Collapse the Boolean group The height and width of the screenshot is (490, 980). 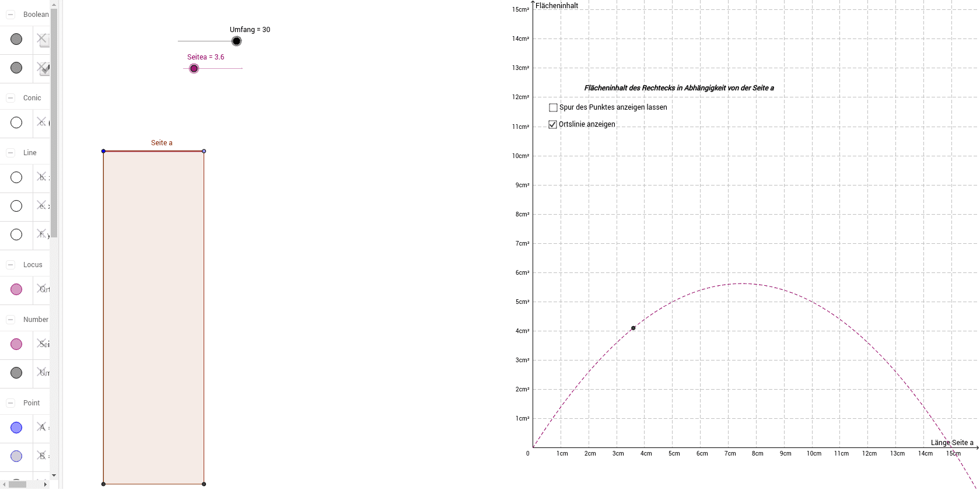click(10, 15)
